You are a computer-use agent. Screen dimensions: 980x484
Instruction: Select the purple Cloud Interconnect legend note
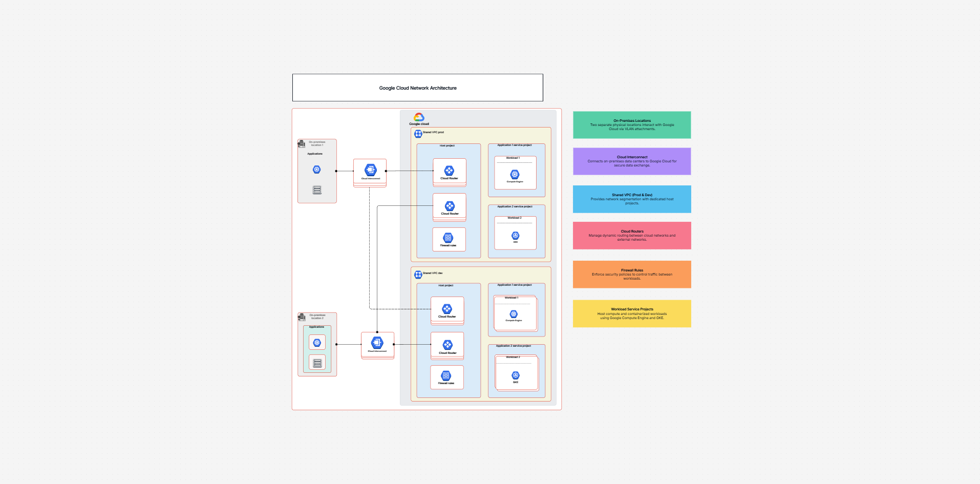tap(632, 161)
